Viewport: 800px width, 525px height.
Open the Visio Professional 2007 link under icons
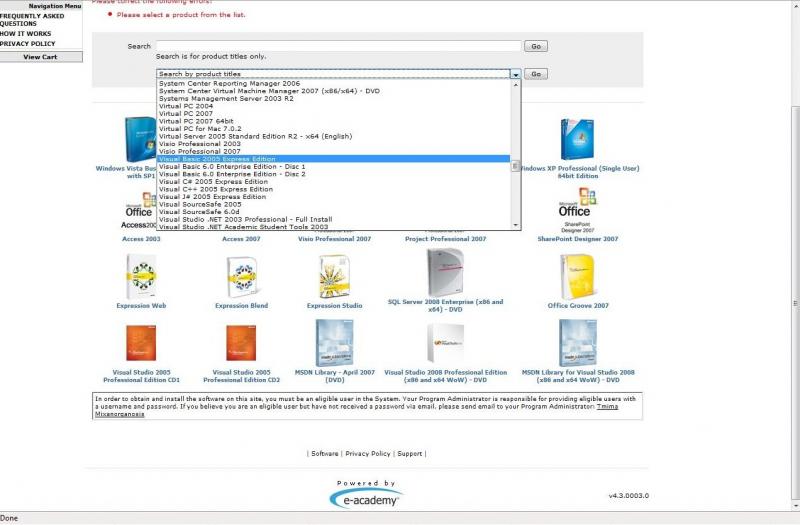[335, 239]
